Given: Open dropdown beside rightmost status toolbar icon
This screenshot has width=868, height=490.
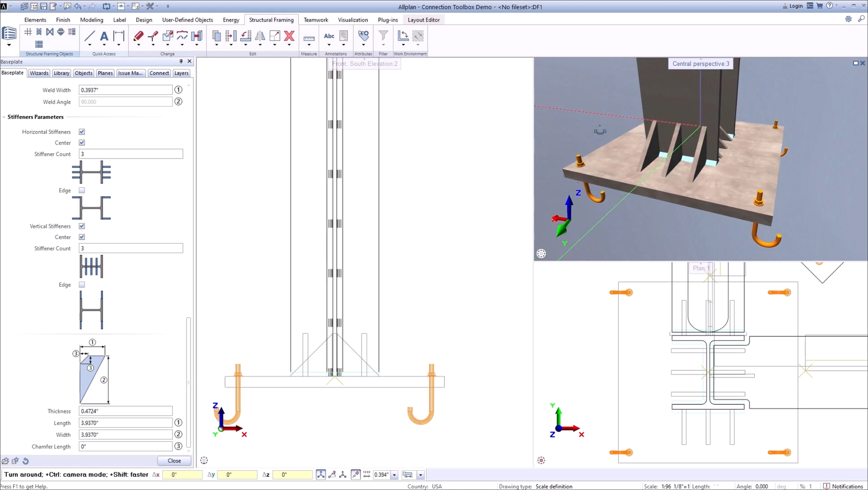Looking at the screenshot, I should point(421,475).
